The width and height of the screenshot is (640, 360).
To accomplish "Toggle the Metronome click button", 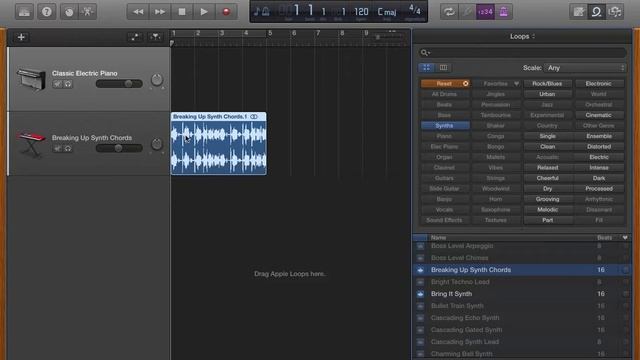I will click(x=504, y=12).
